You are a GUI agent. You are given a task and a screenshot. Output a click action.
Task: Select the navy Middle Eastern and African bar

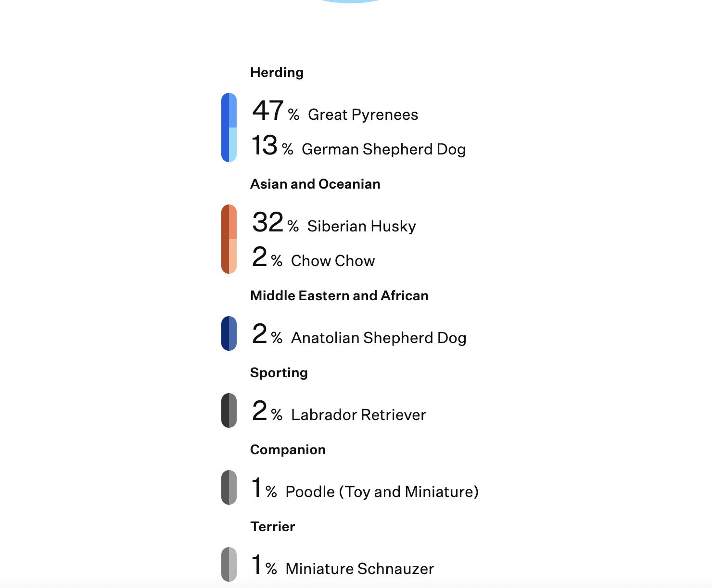[229, 333]
